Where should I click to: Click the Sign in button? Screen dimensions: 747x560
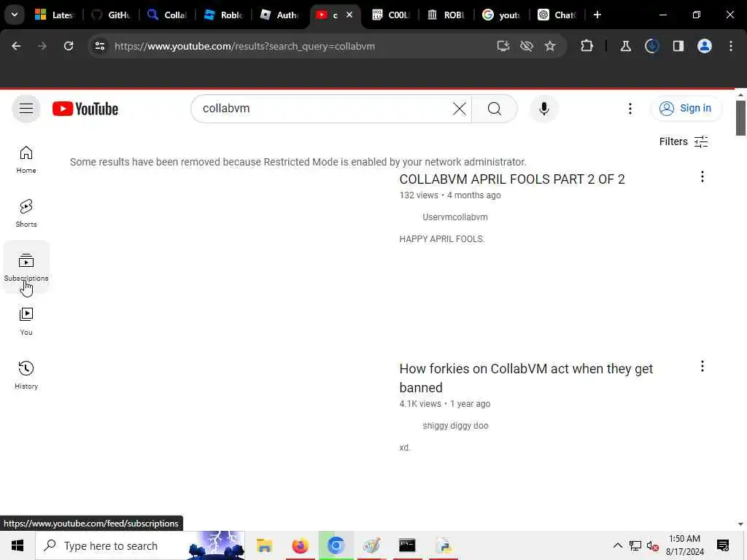point(686,109)
